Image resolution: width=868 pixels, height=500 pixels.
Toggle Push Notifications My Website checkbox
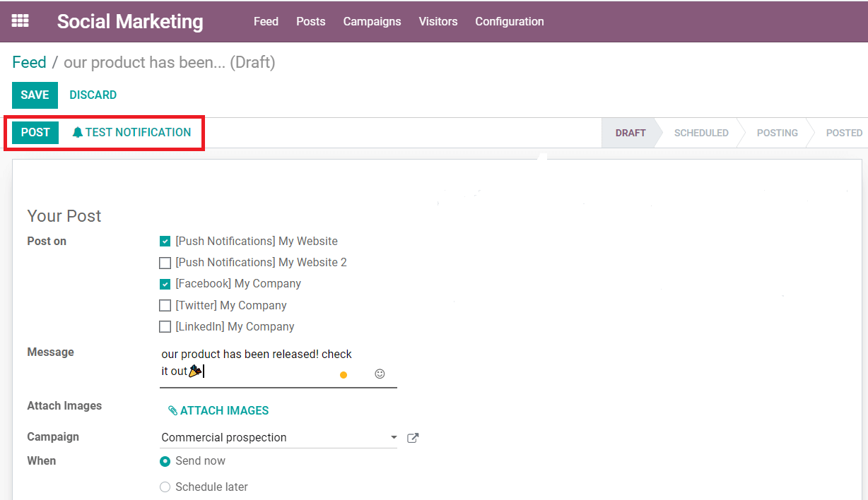[x=165, y=242]
